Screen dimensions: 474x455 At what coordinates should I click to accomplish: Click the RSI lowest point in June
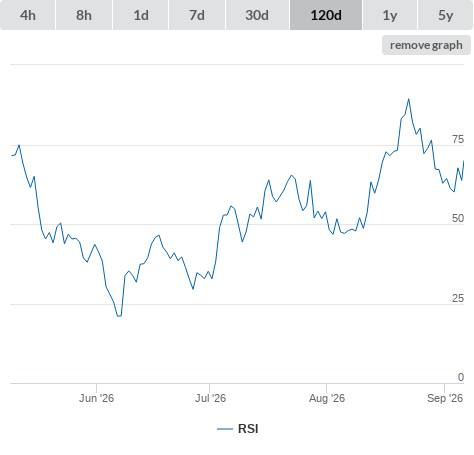click(118, 316)
